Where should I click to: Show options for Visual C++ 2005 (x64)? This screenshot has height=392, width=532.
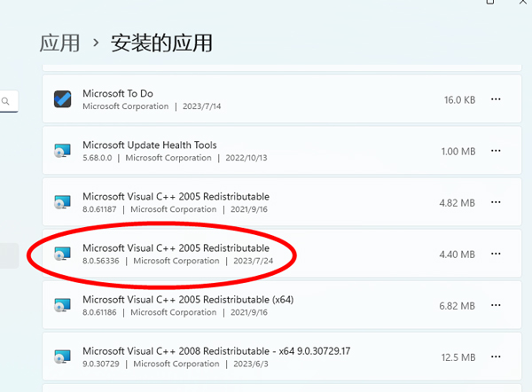tap(496, 306)
